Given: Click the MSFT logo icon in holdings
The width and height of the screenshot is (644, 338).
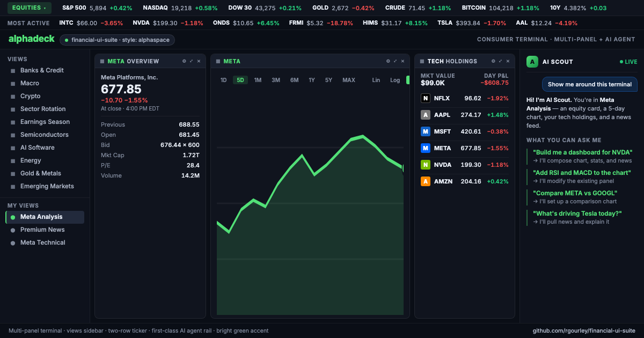Looking at the screenshot, I should click(426, 131).
